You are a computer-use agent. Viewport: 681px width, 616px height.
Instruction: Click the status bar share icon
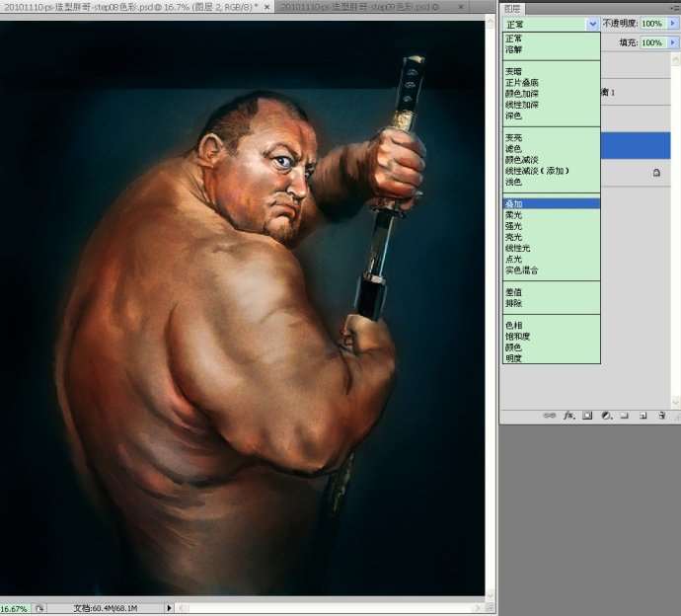(39, 608)
